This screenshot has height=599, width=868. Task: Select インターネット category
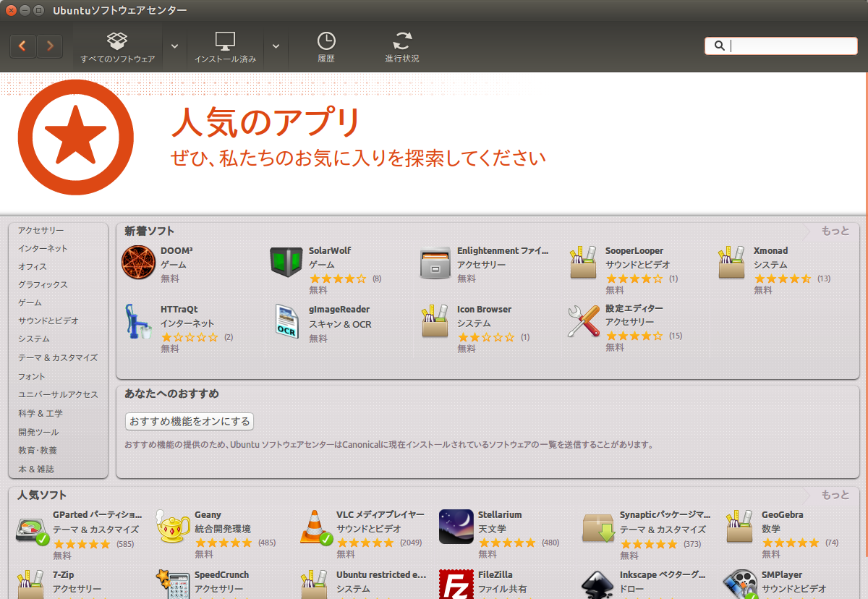click(43, 248)
